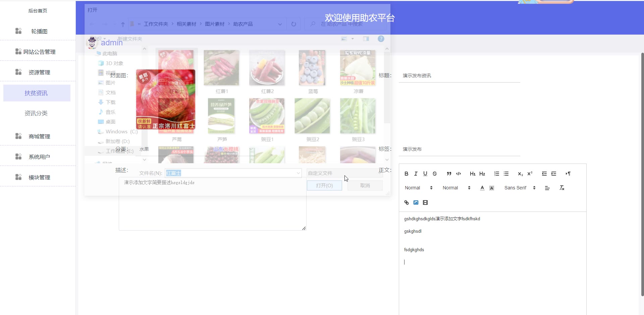Insert a hyperlink in the editor
This screenshot has width=644, height=315.
click(406, 203)
